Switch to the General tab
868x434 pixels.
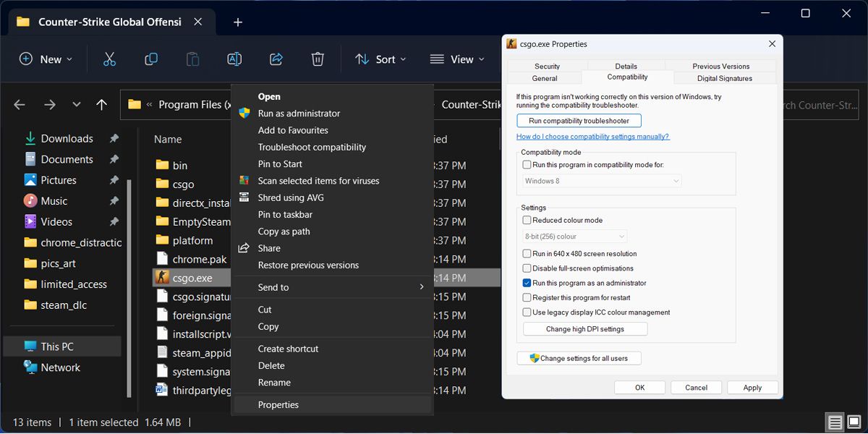click(545, 78)
